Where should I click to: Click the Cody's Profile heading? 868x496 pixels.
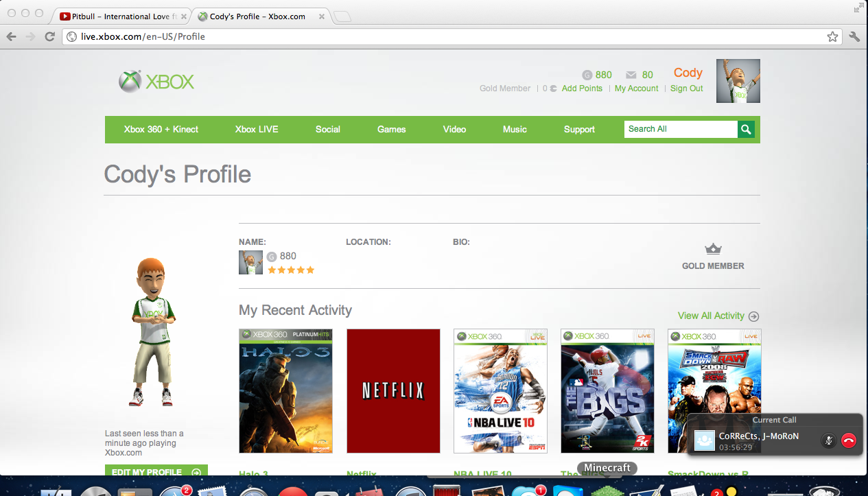coord(177,174)
